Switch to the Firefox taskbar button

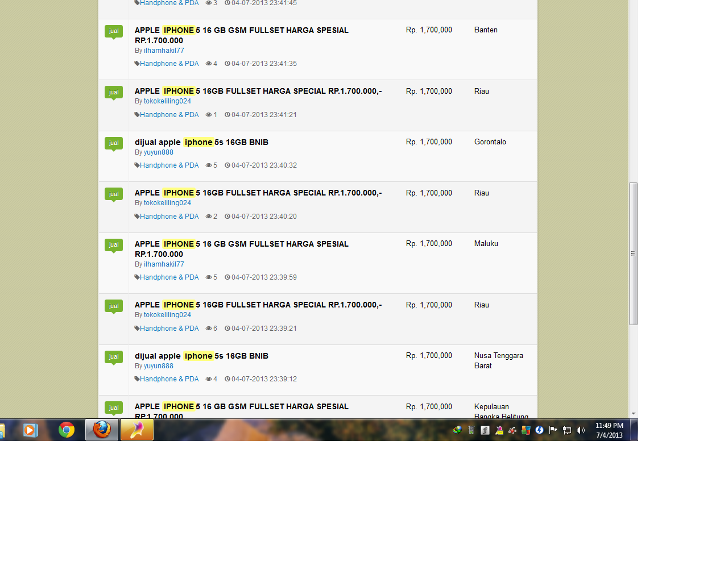tap(102, 430)
